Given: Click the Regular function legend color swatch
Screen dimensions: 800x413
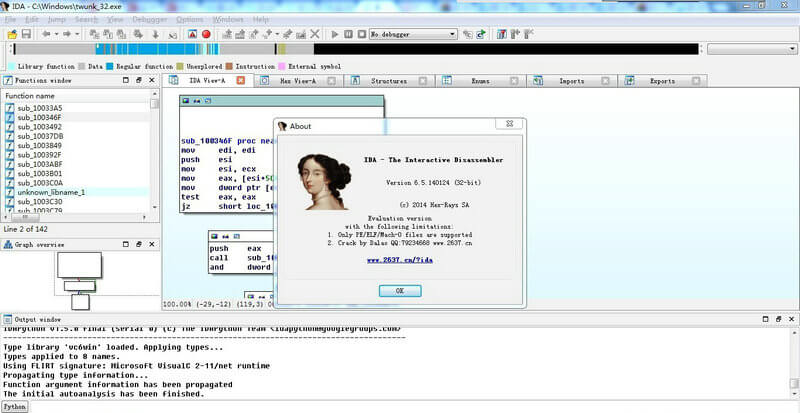Looking at the screenshot, I should 109,66.
